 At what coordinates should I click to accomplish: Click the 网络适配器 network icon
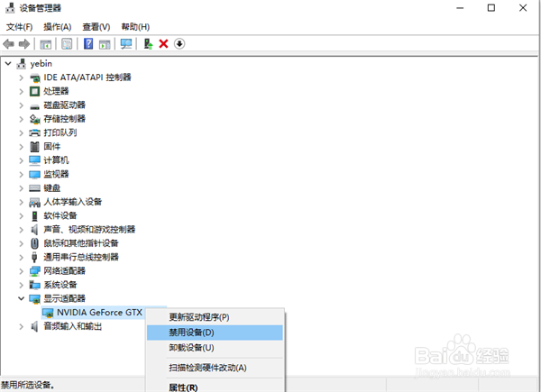[x=34, y=271]
